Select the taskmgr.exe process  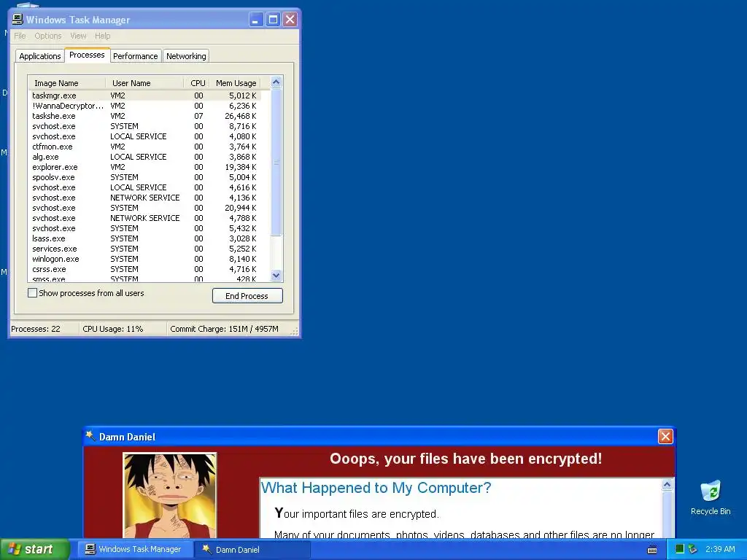[145, 96]
